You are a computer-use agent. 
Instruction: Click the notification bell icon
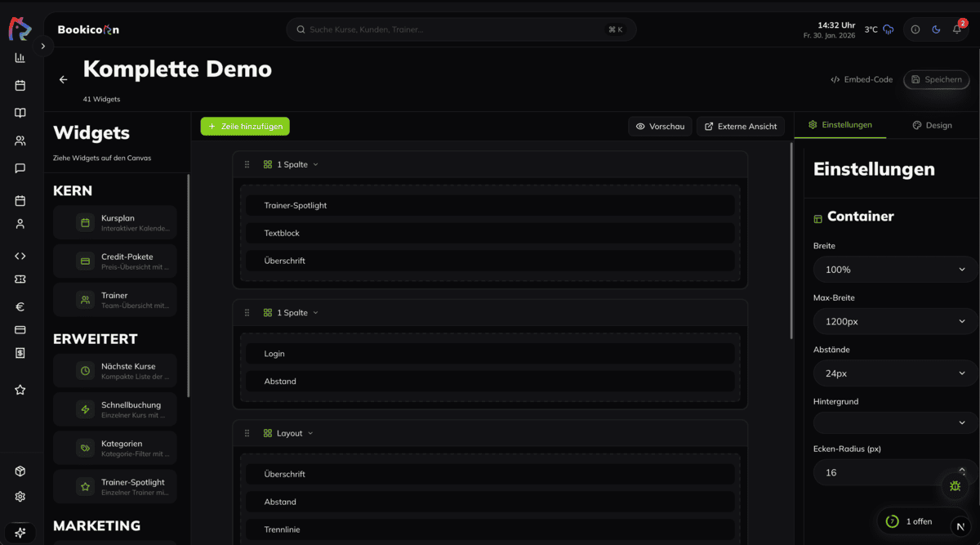(x=956, y=29)
